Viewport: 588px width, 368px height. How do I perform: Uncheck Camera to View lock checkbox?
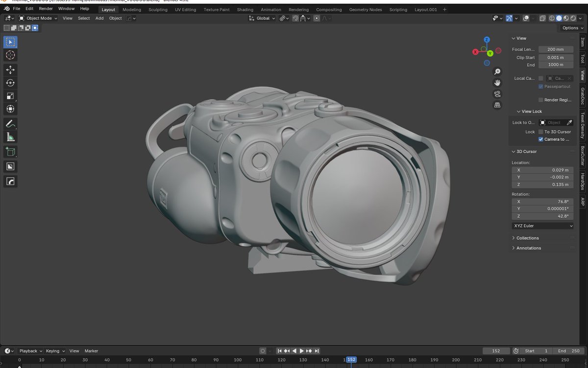540,139
